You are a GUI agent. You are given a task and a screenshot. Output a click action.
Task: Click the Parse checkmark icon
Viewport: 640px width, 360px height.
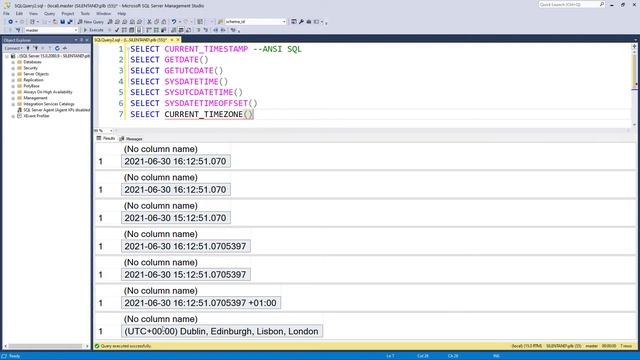pyautogui.click(x=117, y=30)
